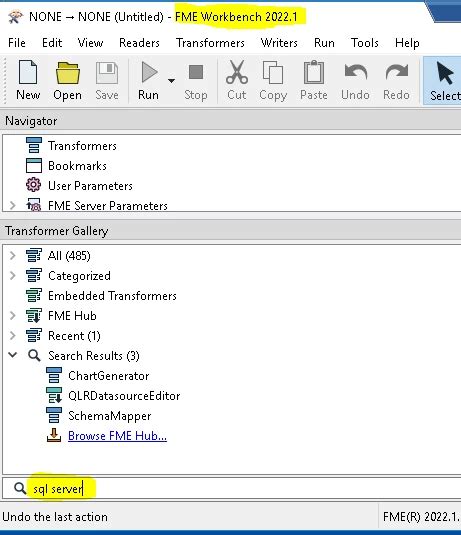
Task: Select FME Hub in the gallery
Action: (x=72, y=316)
